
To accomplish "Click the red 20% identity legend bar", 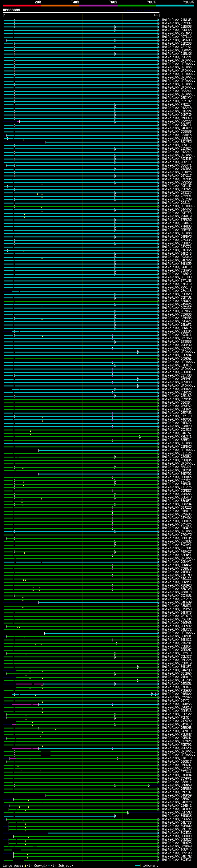I will 22,6.
